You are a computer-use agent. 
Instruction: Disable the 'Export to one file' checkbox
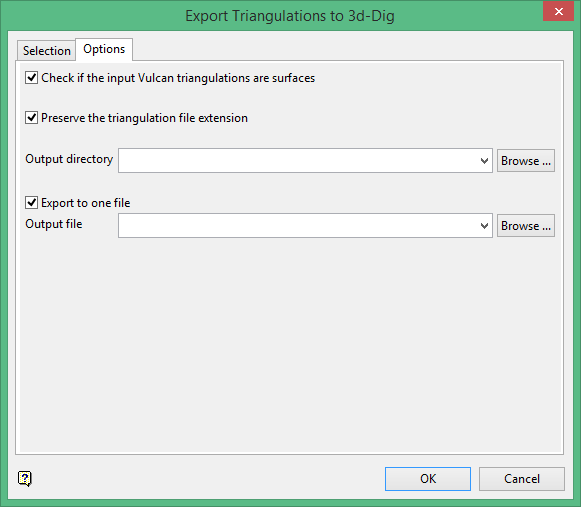pyautogui.click(x=31, y=203)
